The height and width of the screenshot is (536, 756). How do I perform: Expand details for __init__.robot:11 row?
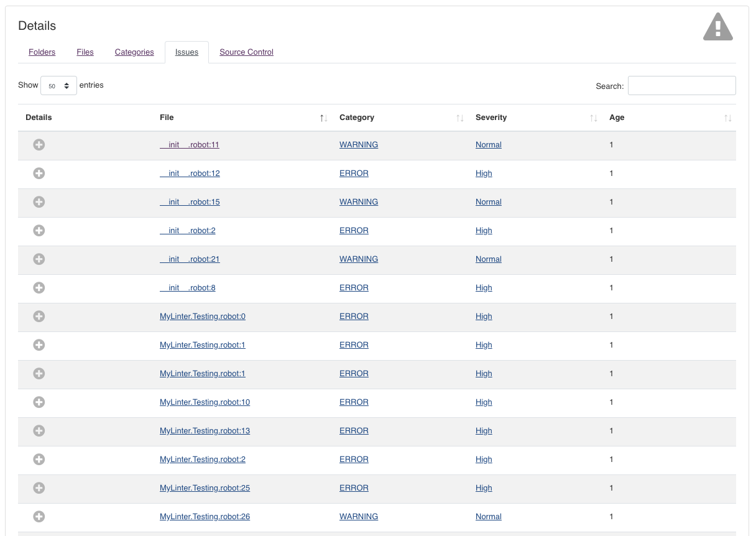click(39, 145)
